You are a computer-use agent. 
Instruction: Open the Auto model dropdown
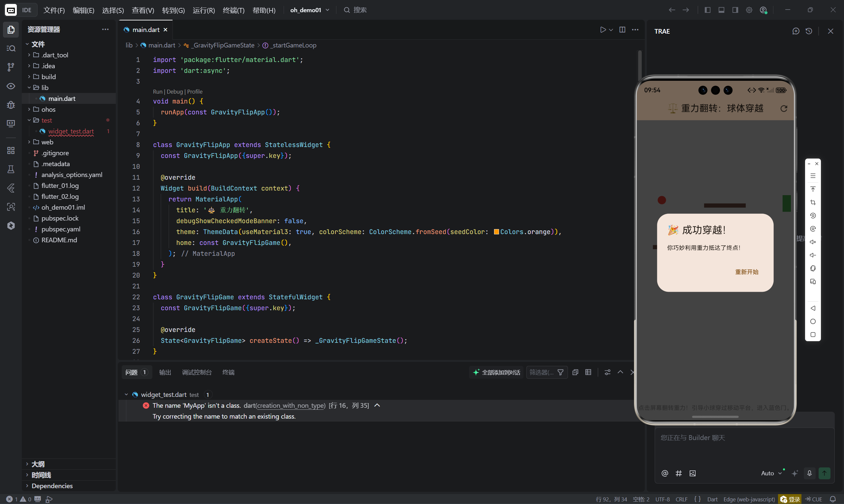point(771,473)
